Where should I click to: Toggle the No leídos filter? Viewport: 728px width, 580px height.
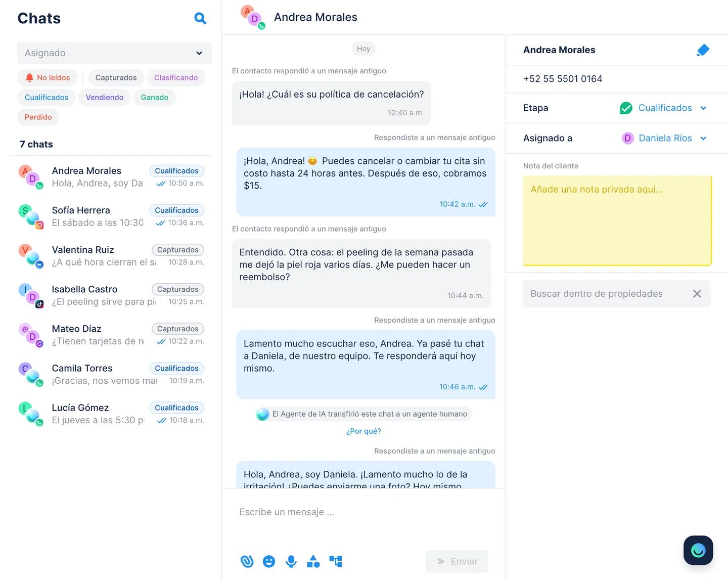48,77
